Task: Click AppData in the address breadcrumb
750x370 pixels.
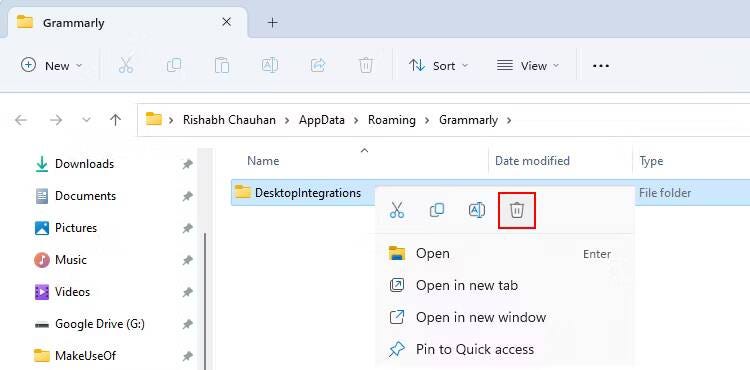Action: point(322,120)
